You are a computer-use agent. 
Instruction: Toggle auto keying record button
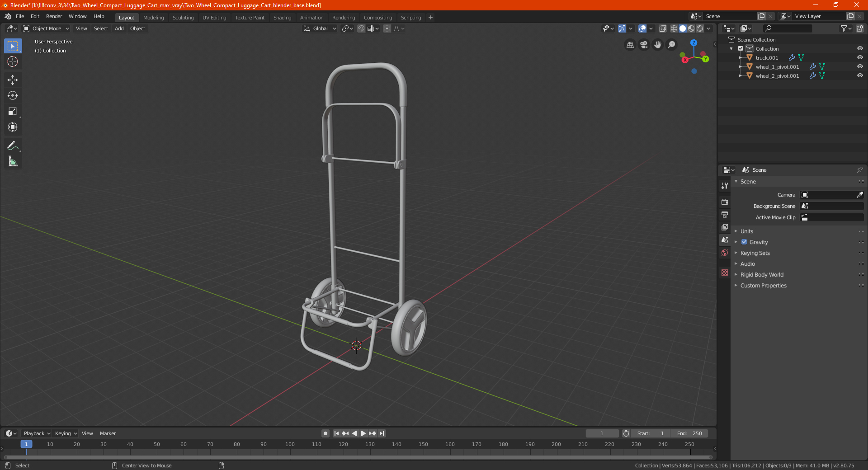point(325,433)
